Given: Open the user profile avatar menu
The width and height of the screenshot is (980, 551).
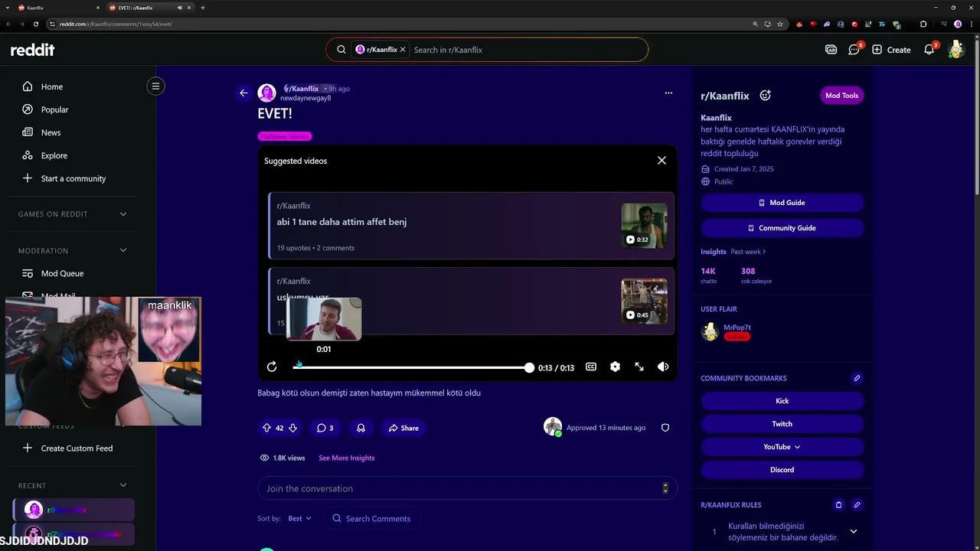Looking at the screenshot, I should coord(955,50).
